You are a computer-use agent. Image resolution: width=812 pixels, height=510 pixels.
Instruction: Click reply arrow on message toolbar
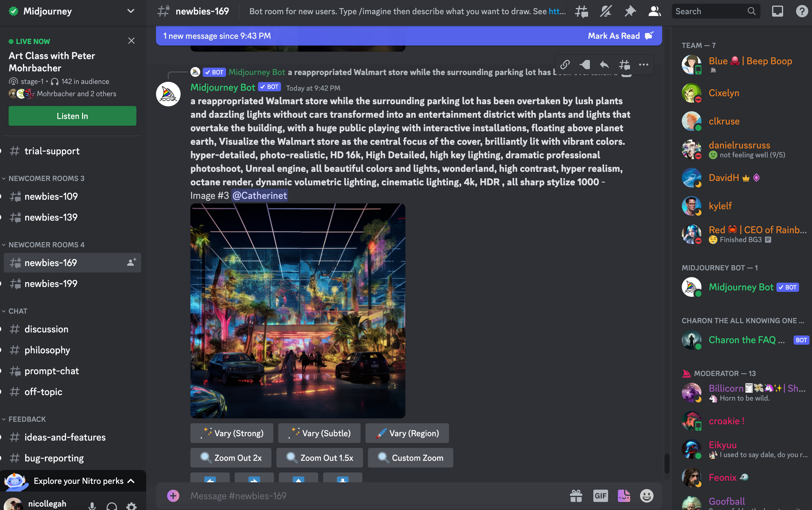click(604, 65)
